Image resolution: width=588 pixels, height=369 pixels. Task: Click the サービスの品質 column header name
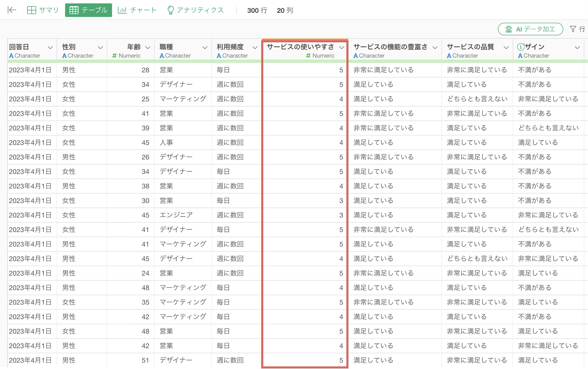pos(470,47)
